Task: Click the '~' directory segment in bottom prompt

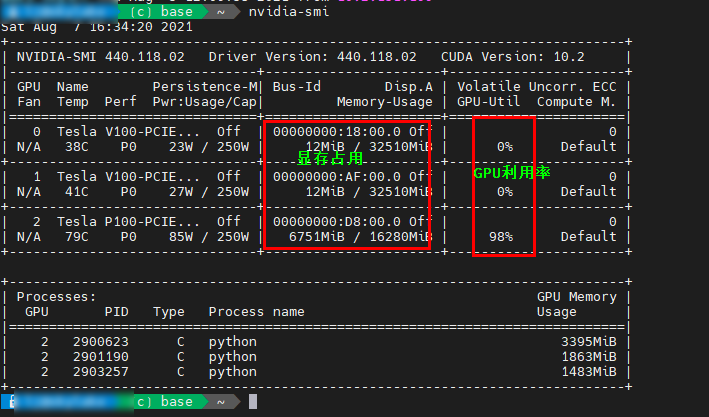Action: [221, 402]
